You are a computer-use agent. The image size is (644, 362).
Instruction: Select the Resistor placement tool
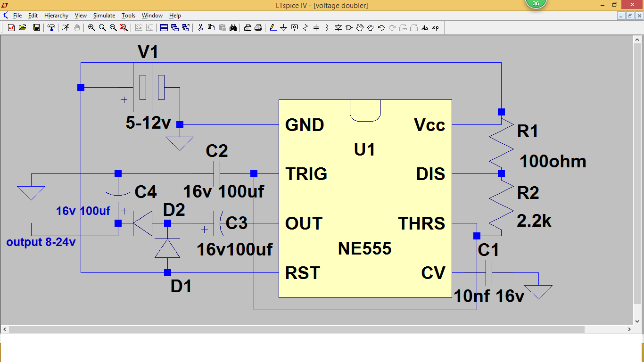pos(305,28)
